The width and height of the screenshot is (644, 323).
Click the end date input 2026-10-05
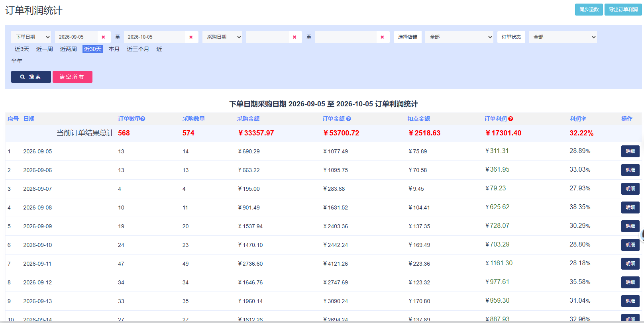click(155, 37)
